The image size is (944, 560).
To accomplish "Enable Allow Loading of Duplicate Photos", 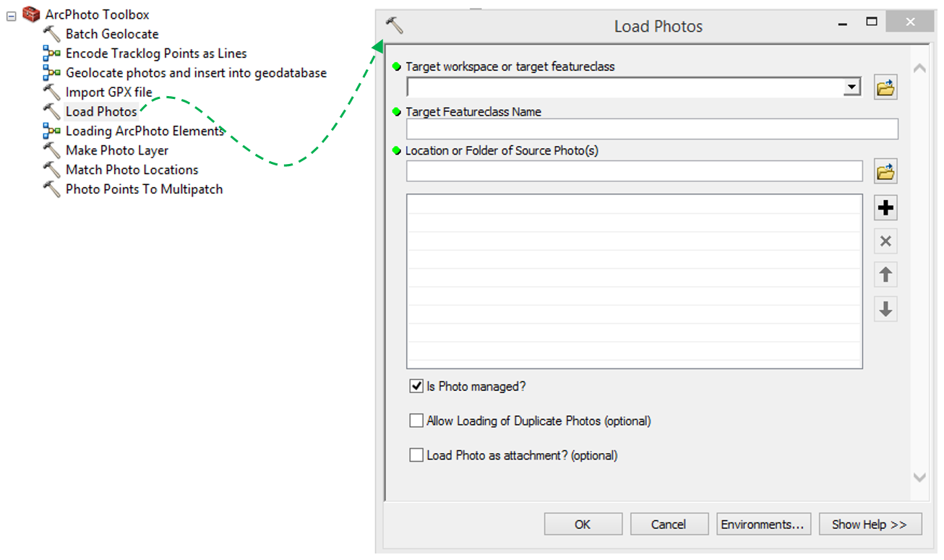I will (x=416, y=421).
